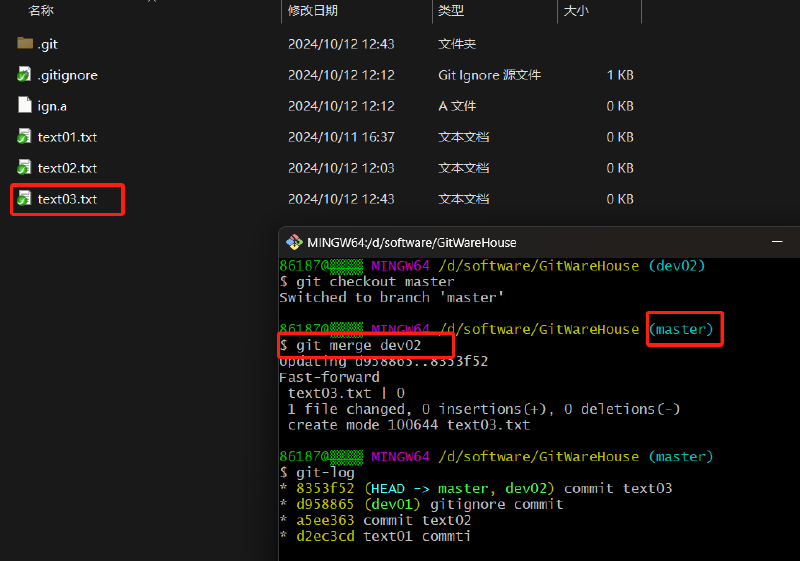The height and width of the screenshot is (561, 800).
Task: Click the '1 file changed' summary line
Action: (x=483, y=409)
